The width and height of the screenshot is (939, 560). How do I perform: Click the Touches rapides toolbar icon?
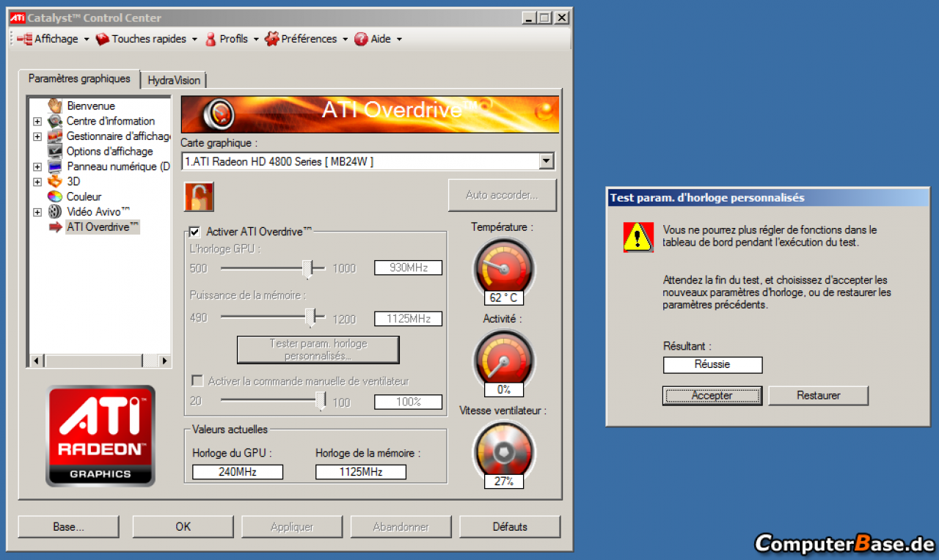point(103,39)
